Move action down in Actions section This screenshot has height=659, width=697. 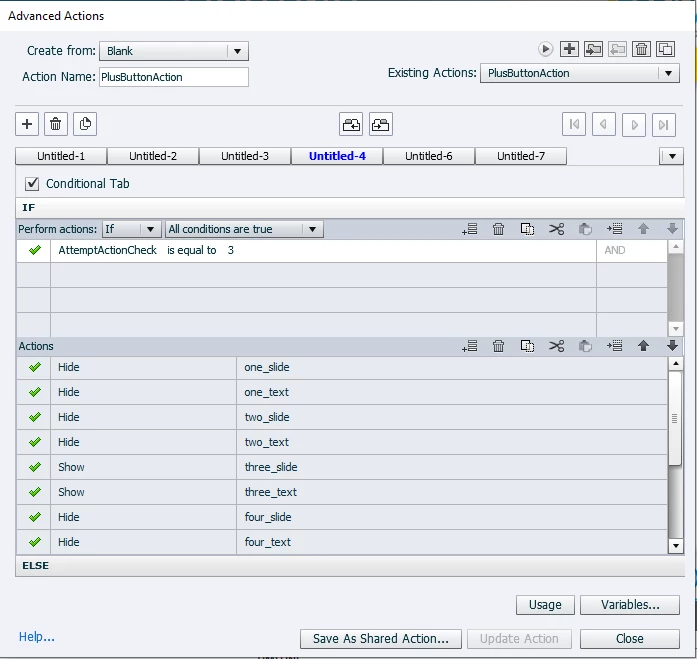[x=672, y=346]
